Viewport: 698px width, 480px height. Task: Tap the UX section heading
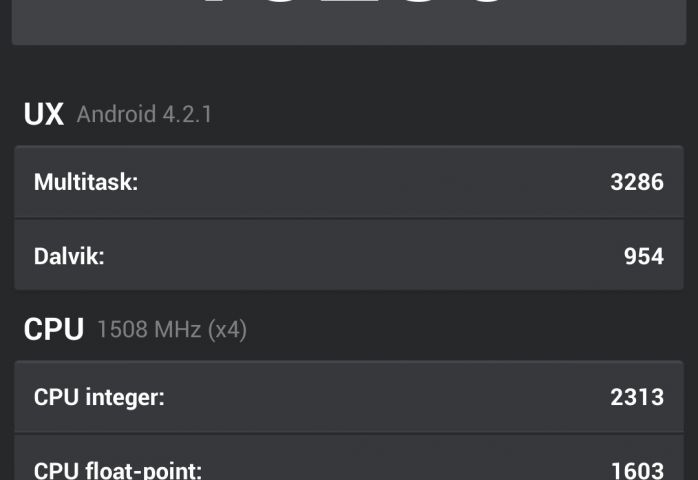(x=43, y=114)
